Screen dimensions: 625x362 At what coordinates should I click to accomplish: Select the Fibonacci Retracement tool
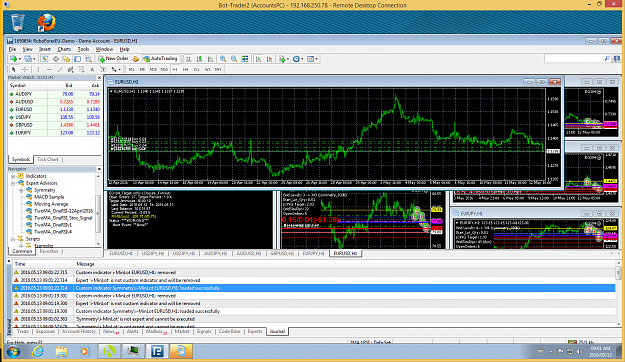click(x=81, y=69)
